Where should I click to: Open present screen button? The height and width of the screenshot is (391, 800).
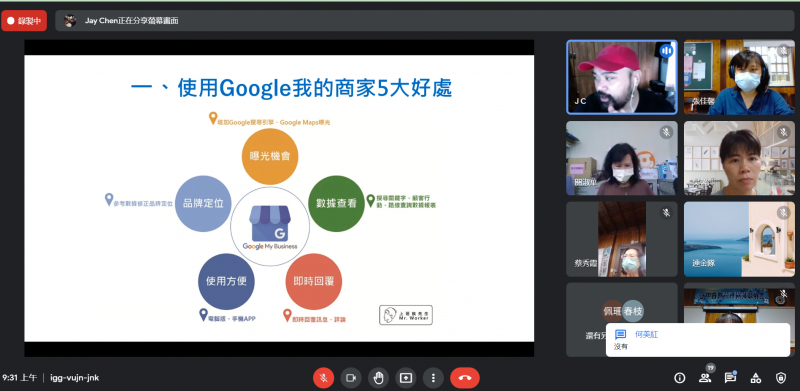406,378
